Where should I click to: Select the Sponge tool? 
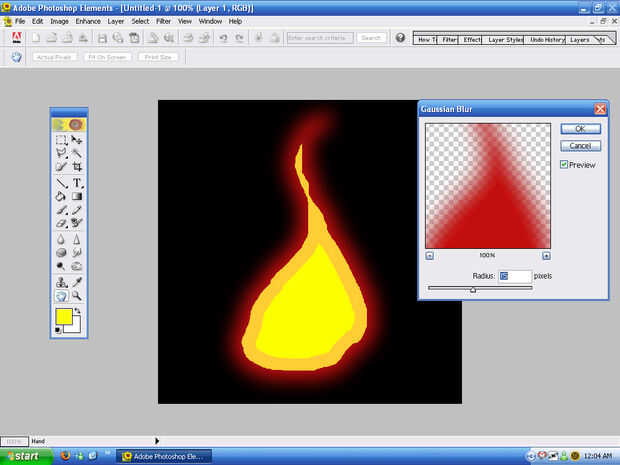(x=61, y=252)
